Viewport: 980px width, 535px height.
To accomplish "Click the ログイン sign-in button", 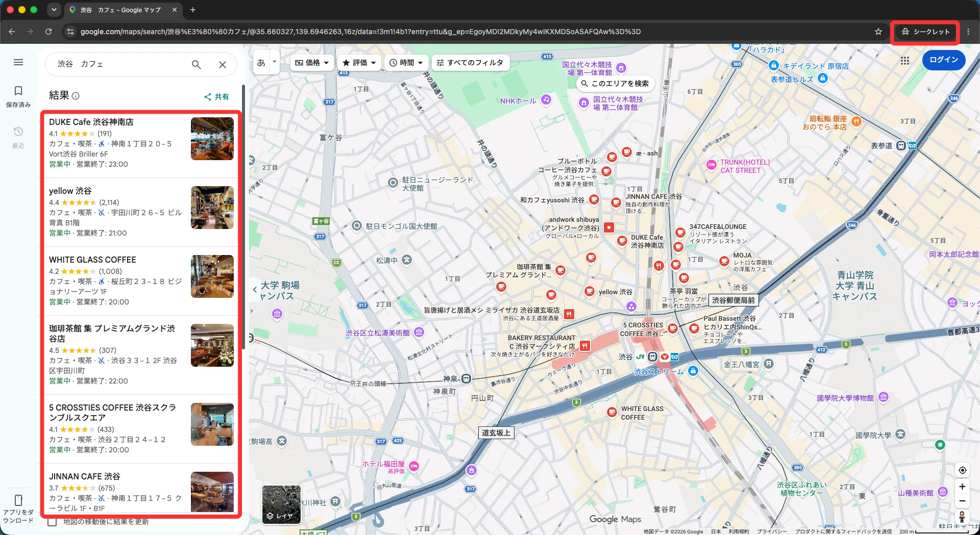I will pos(944,60).
